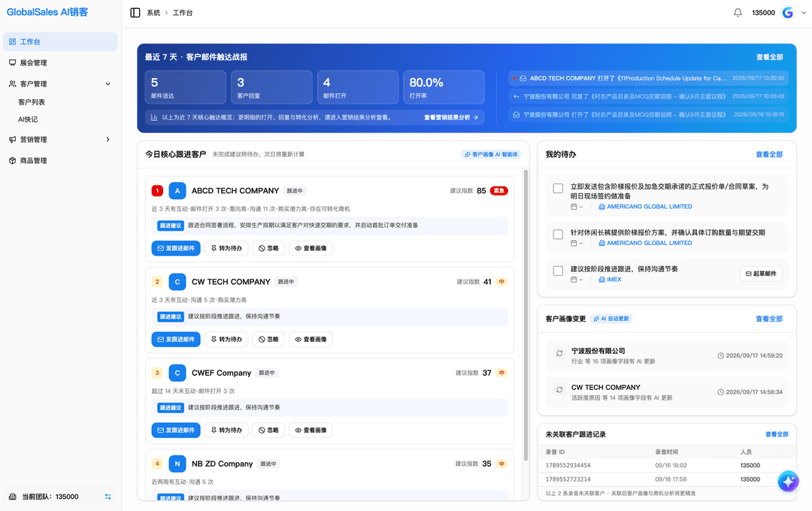Click the customer list vertical scrollbar
The image size is (812, 511).
[526, 315]
